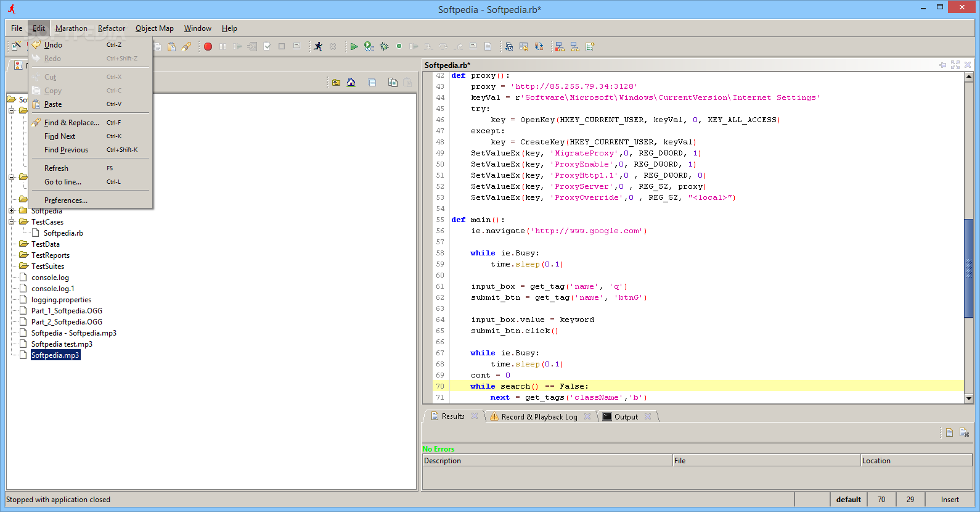Viewport: 980px width, 512px height.
Task: Click the go up folder navigator icon
Action: tap(336, 83)
